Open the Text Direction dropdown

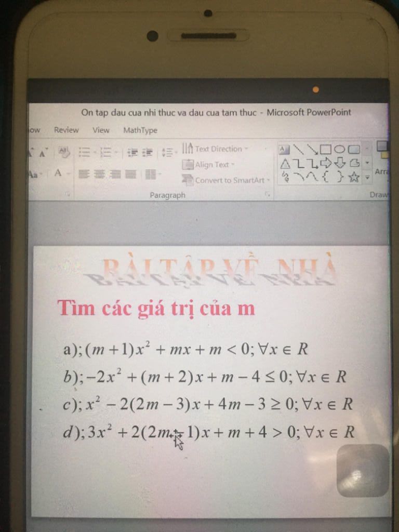click(216, 149)
